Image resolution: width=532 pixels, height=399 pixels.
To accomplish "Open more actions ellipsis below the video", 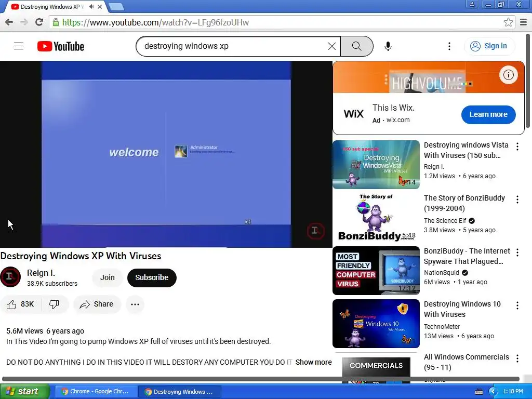I will tap(135, 304).
